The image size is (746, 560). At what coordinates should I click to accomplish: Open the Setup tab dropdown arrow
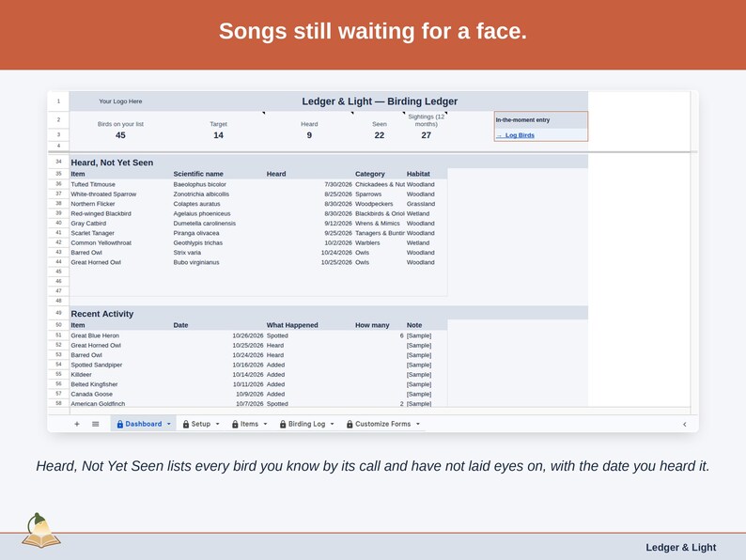point(217,424)
